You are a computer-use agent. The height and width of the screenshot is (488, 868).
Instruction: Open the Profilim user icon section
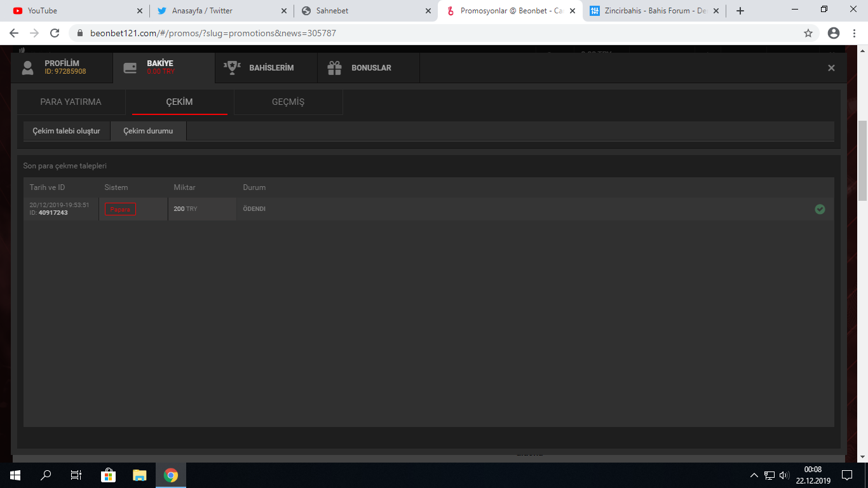[28, 68]
